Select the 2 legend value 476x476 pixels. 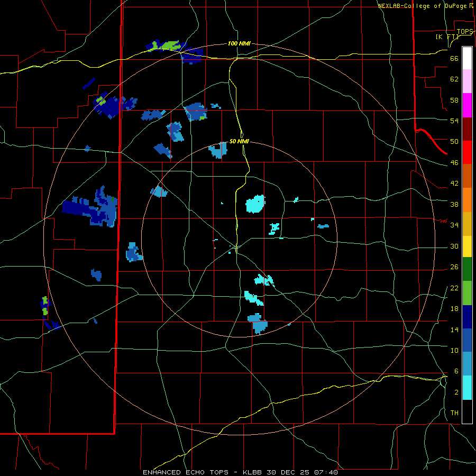pyautogui.click(x=456, y=392)
